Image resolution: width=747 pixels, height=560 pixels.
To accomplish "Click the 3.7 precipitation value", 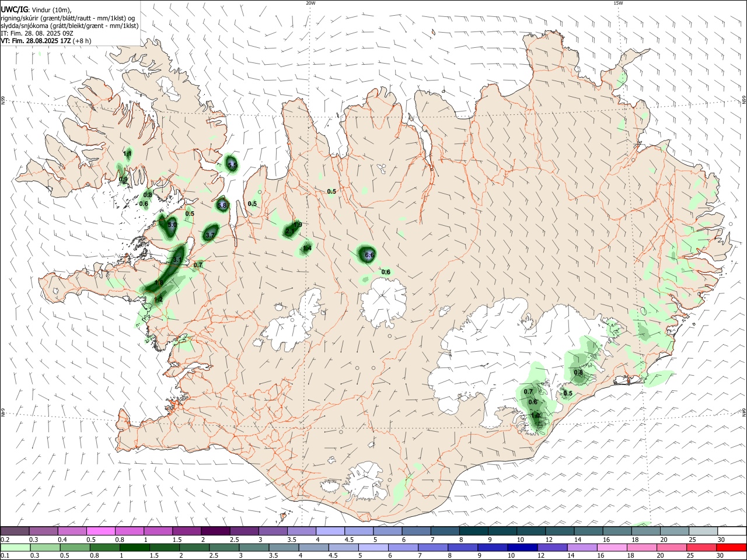I will tap(211, 235).
